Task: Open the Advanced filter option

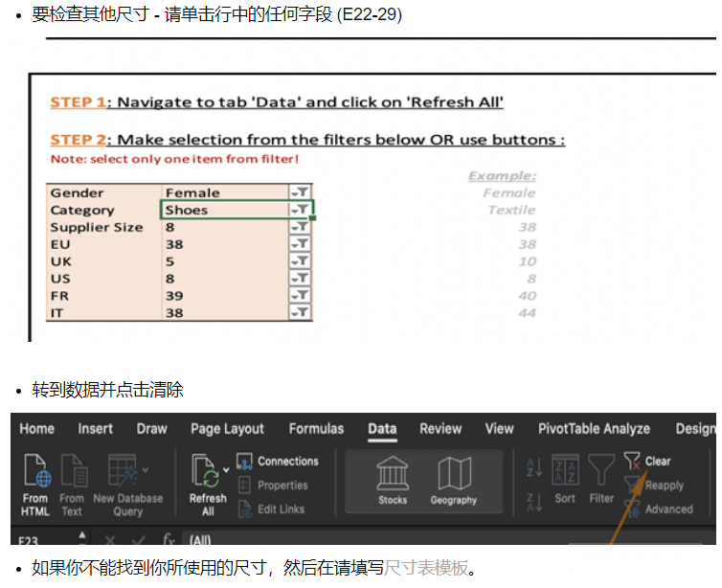Action: tap(659, 509)
